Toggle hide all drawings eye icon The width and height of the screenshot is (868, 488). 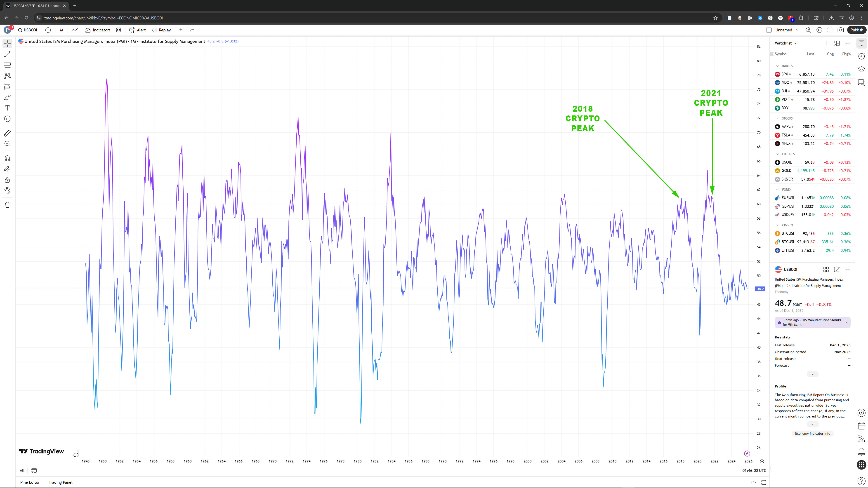coord(7,190)
